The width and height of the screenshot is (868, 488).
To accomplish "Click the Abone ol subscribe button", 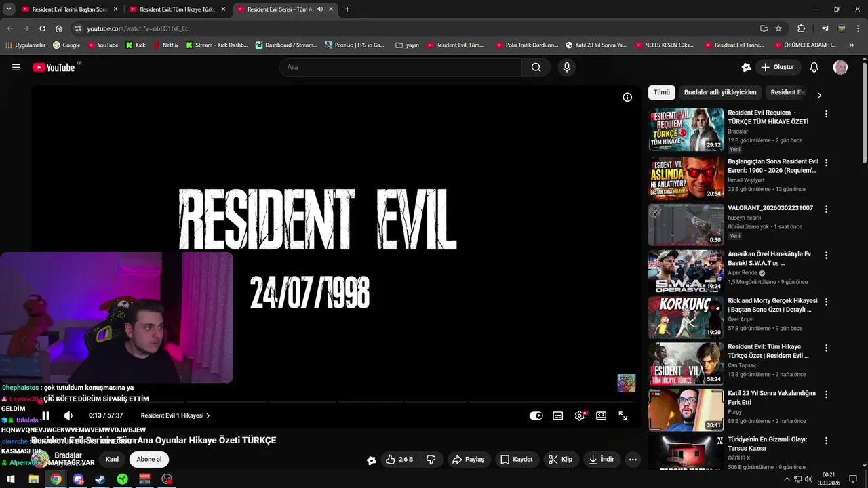I will 149,459.
